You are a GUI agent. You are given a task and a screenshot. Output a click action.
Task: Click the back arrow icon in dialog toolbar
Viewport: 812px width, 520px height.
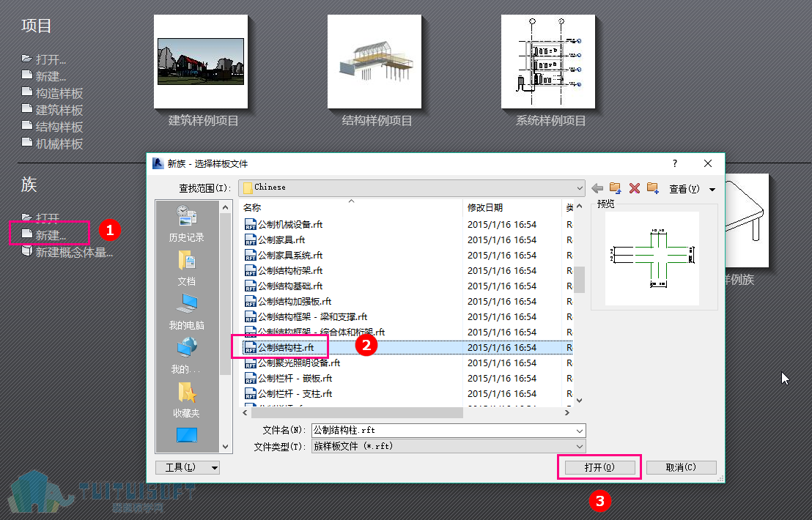pos(597,188)
